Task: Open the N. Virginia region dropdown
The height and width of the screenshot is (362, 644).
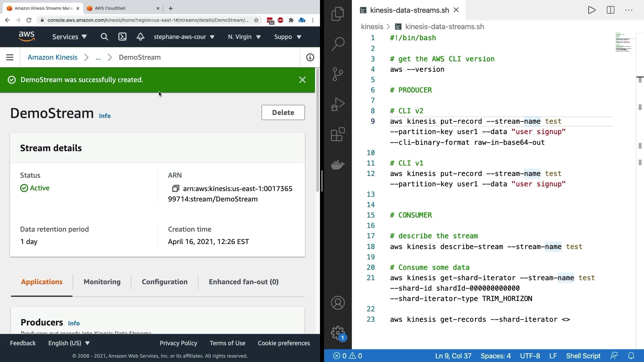Action: pos(244,37)
